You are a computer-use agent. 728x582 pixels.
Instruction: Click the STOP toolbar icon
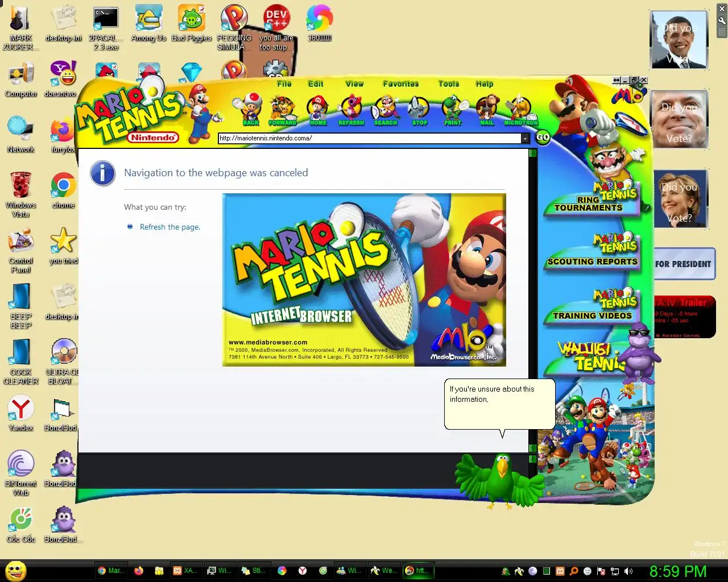(x=419, y=110)
